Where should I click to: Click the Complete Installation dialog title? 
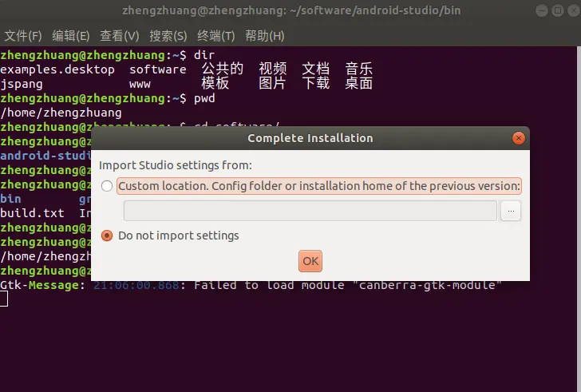(x=310, y=138)
